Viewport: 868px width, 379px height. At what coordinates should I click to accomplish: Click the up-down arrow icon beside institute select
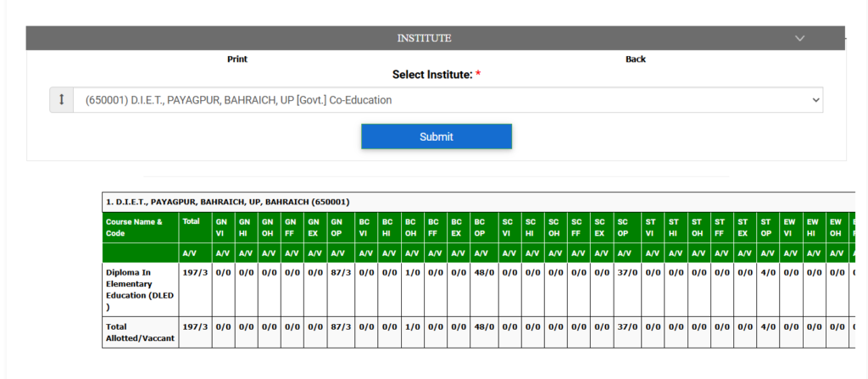pos(61,100)
